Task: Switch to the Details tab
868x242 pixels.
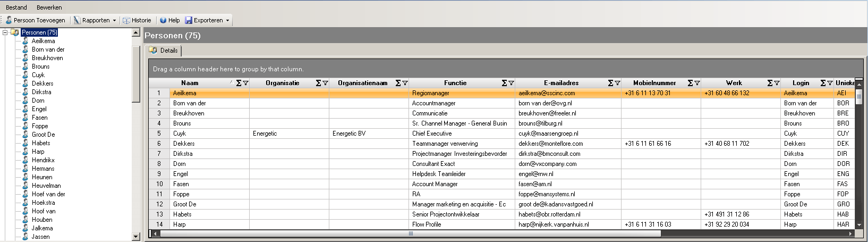Action: pos(164,51)
